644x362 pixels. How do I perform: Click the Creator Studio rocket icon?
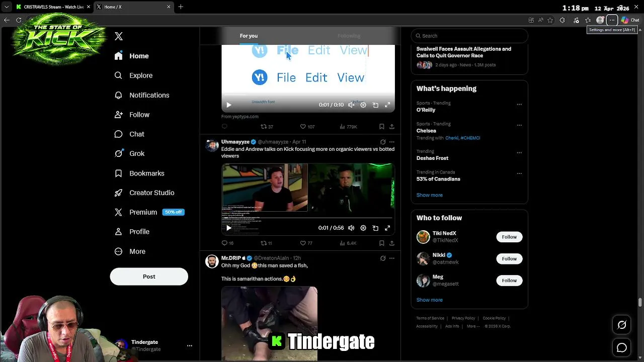click(x=118, y=193)
